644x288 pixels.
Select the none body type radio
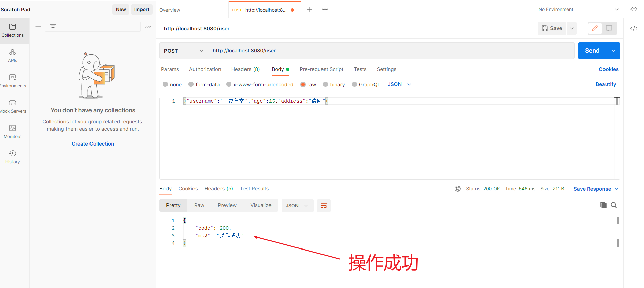(x=165, y=84)
